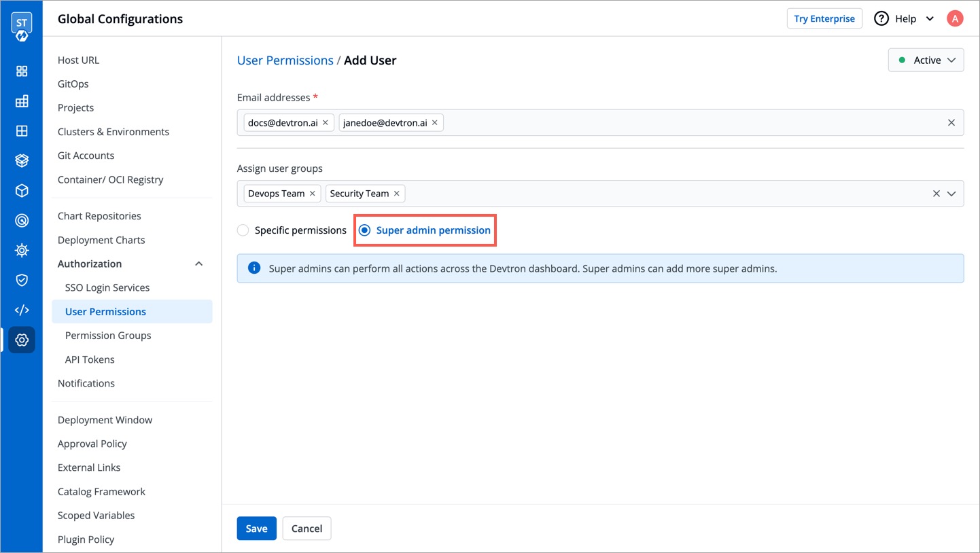
Task: Remove Security Team group chip
Action: [x=397, y=194]
